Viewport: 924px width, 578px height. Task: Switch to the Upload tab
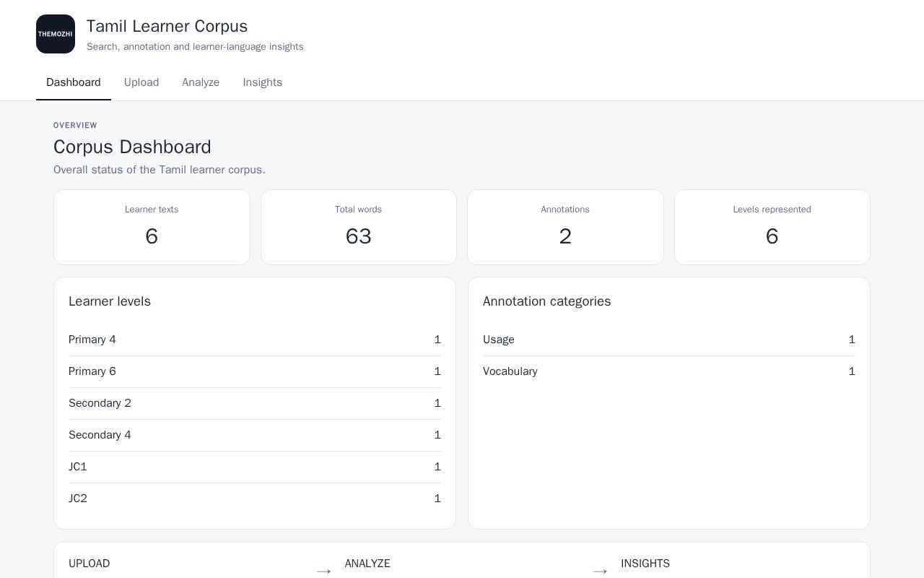(141, 82)
